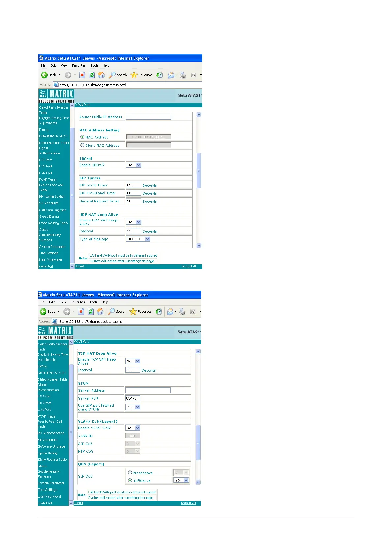This screenshot has height=555, width=392.
Task: Click Default All link in lower window
Action: 188,503
